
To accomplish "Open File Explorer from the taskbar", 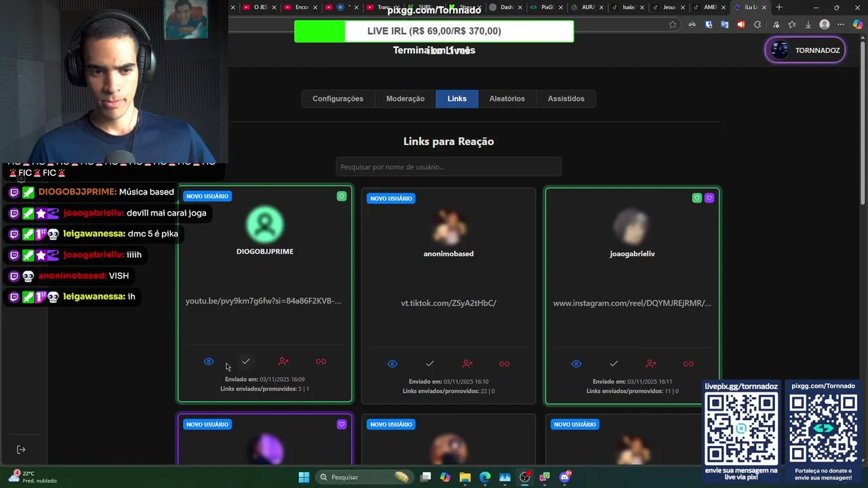I will [x=465, y=477].
